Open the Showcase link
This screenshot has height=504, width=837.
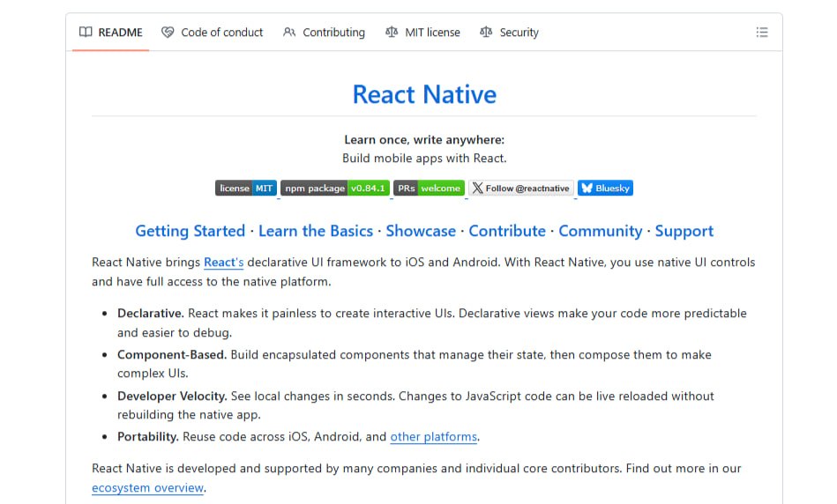[421, 231]
